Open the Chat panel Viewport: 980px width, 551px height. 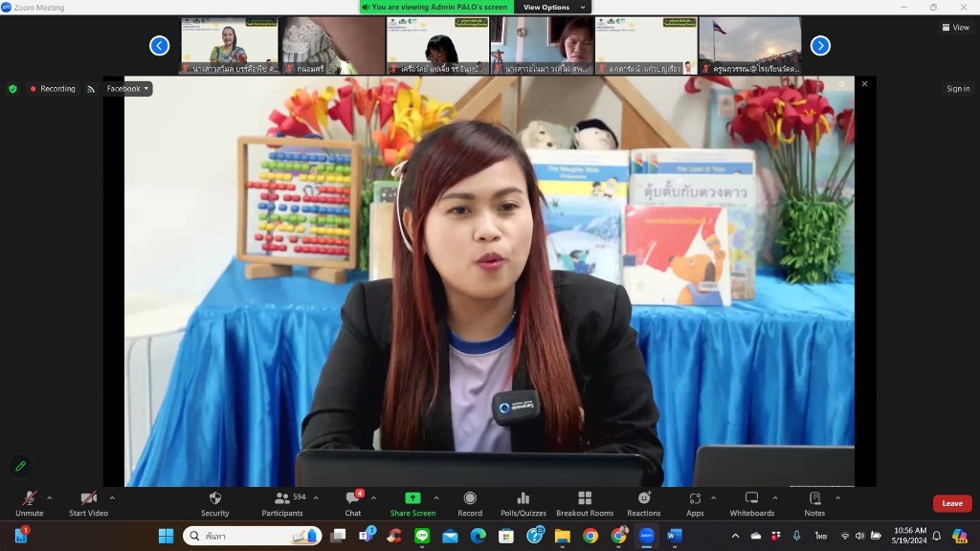(x=353, y=503)
